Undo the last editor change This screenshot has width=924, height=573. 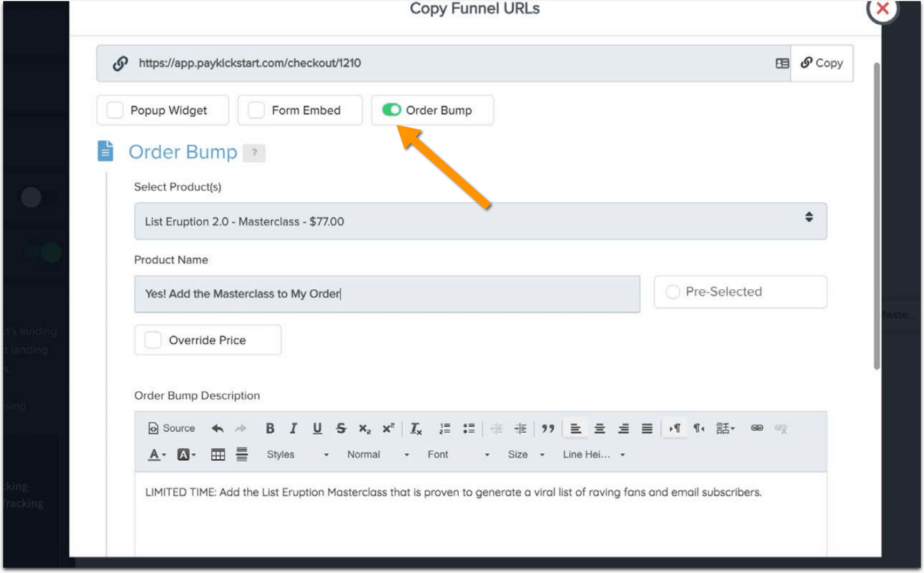tap(217, 428)
